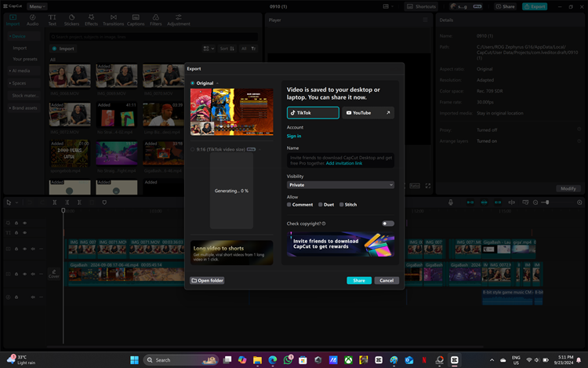Expand the chevron beside Original
The image size is (588, 368).
[x=217, y=83]
